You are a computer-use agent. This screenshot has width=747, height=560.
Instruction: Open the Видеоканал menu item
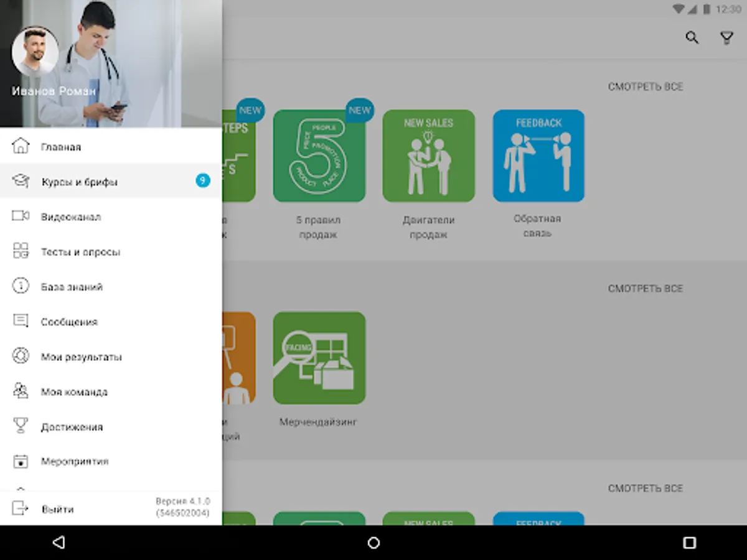(x=111, y=217)
